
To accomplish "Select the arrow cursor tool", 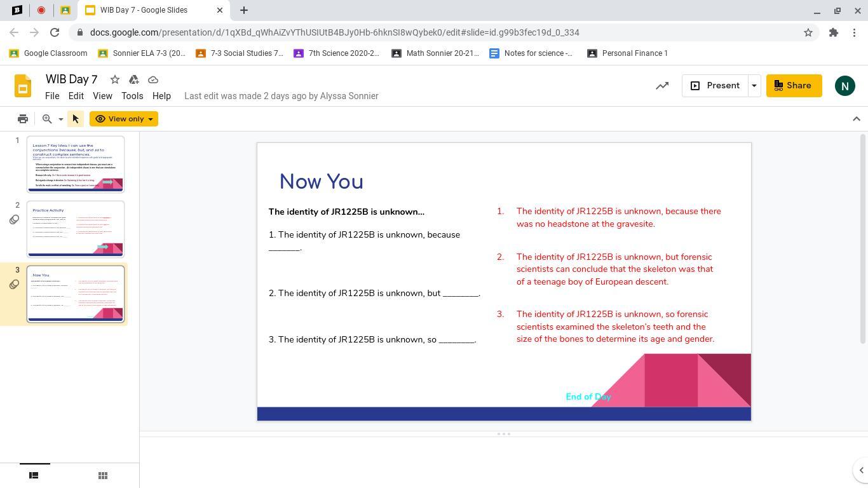I will pos(76,119).
